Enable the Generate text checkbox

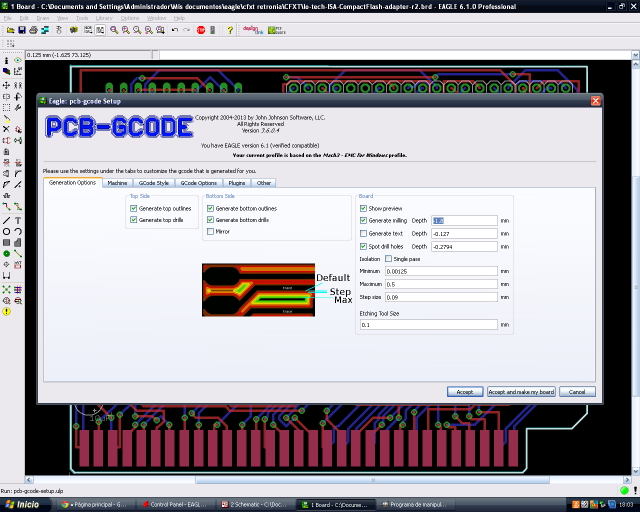pyautogui.click(x=363, y=234)
